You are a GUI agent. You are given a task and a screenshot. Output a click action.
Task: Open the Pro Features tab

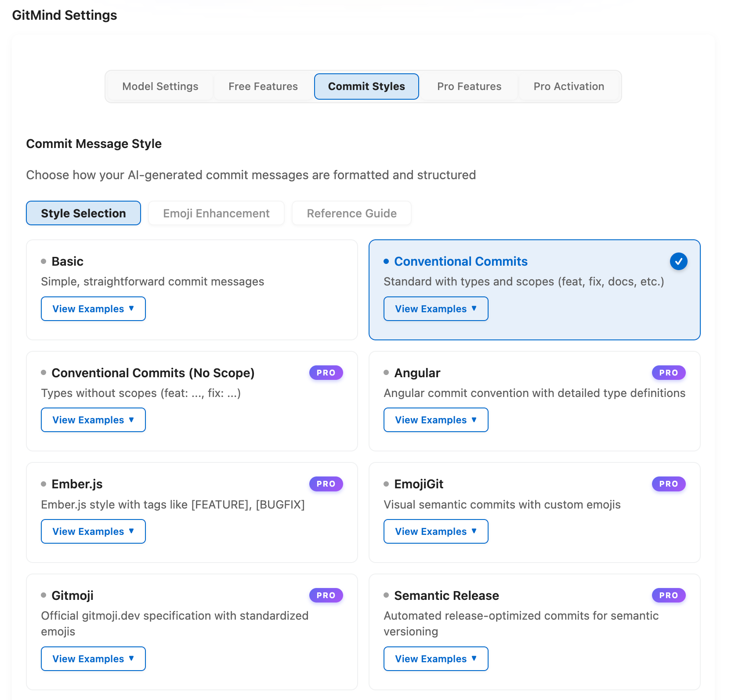click(469, 87)
